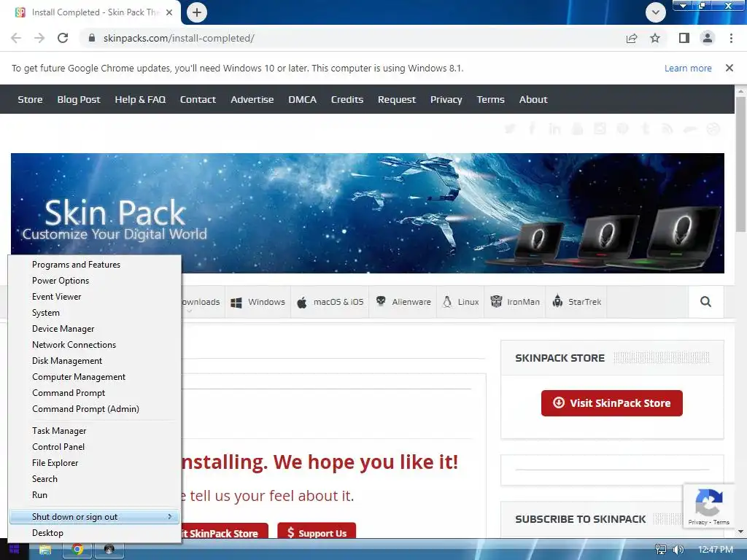Open the Chrome profile avatar menu
The height and width of the screenshot is (560, 747).
click(708, 38)
